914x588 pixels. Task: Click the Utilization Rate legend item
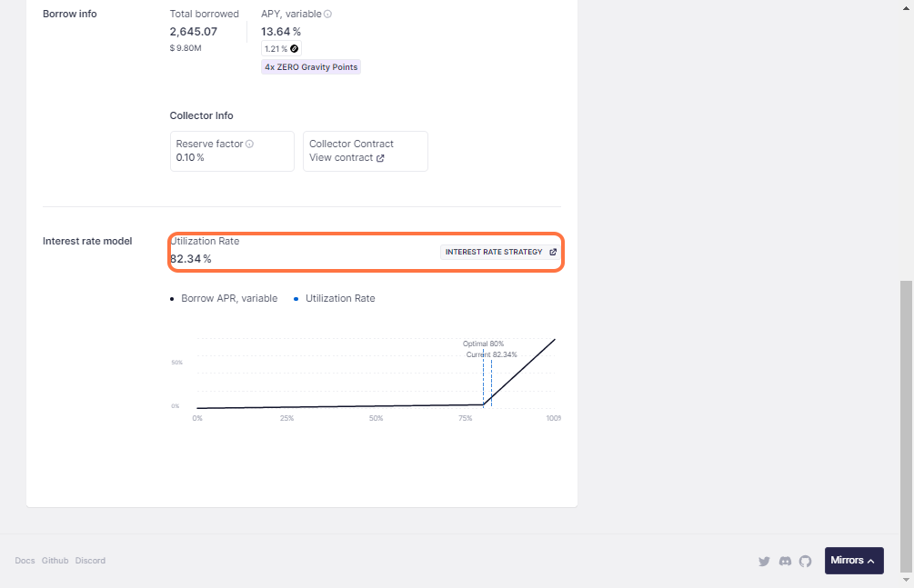click(x=339, y=298)
